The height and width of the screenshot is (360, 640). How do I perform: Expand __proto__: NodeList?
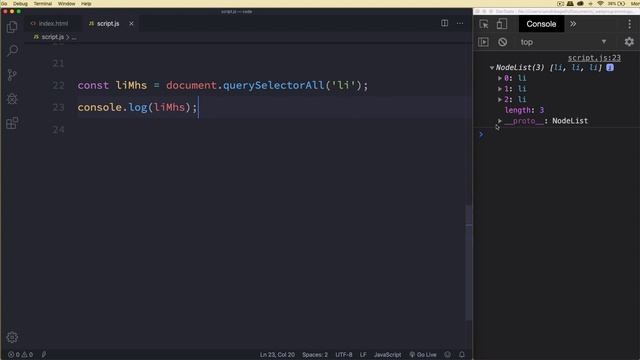500,121
